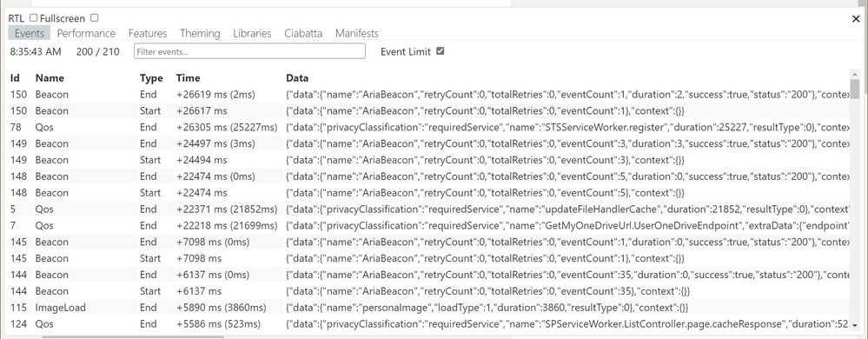
Task: Select the '+26305 ms (25227ms)' time cell
Action: (227, 128)
